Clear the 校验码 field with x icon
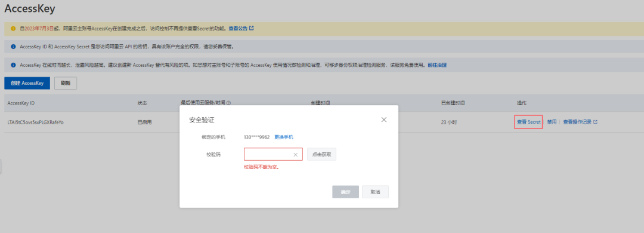Screen dimensions: 644x233 click(x=295, y=155)
